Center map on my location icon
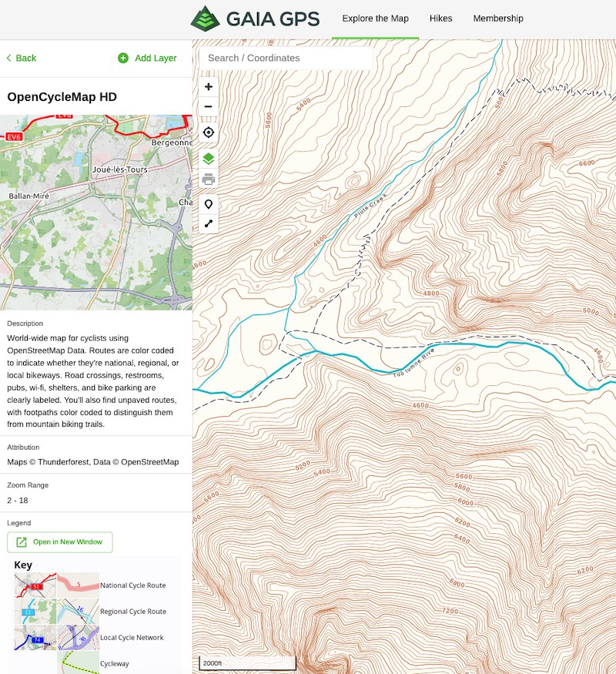Screen dimensions: 616x674 point(209,132)
